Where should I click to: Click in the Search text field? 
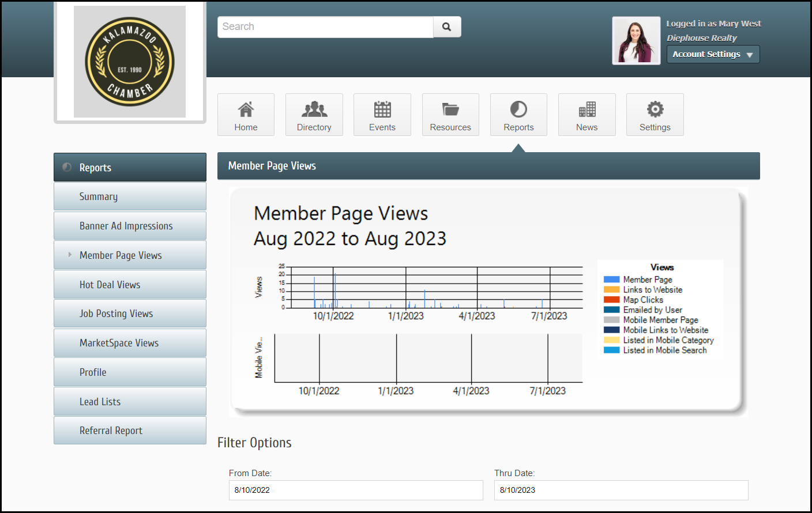(325, 27)
